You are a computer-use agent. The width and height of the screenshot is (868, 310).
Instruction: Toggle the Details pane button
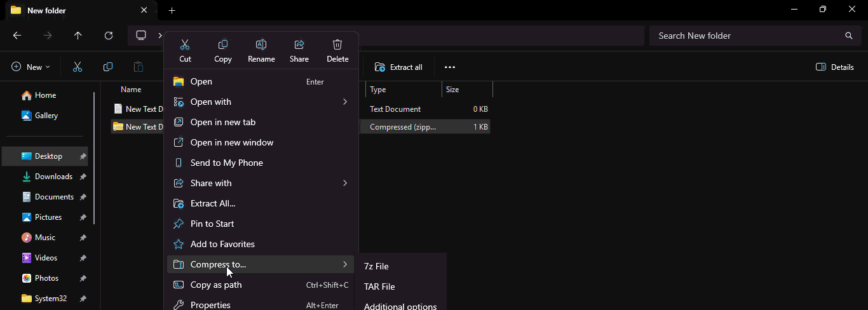click(x=835, y=67)
